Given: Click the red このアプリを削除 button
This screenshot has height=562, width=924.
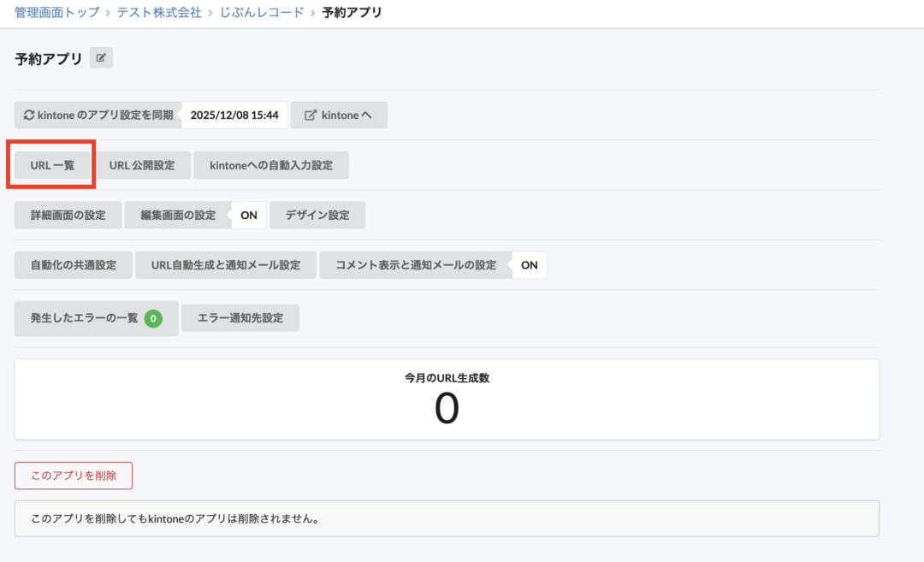Looking at the screenshot, I should pos(73,476).
